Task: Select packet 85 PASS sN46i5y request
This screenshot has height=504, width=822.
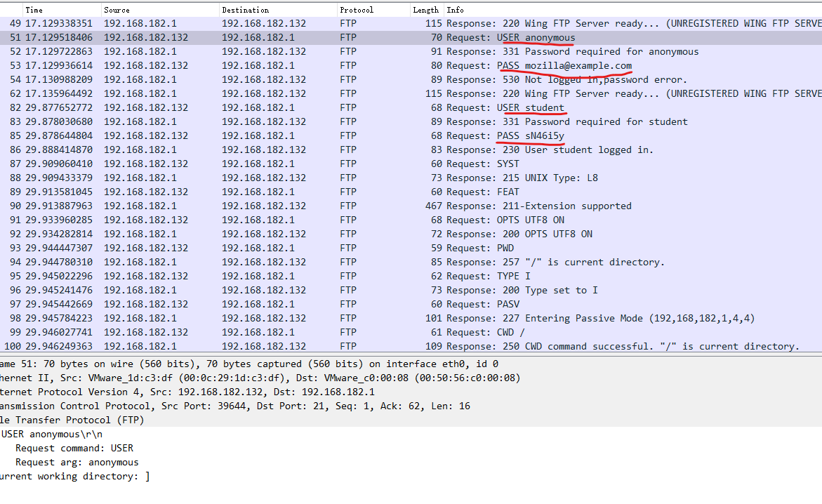Action: point(411,136)
